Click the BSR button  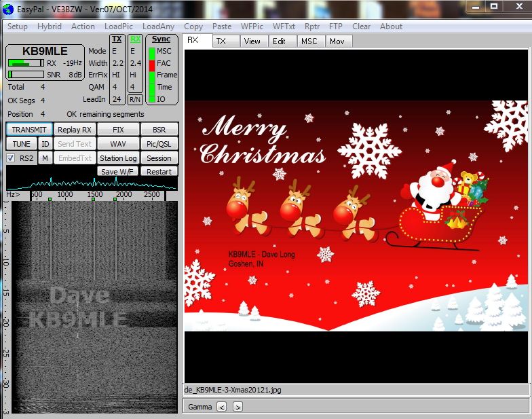pos(159,130)
